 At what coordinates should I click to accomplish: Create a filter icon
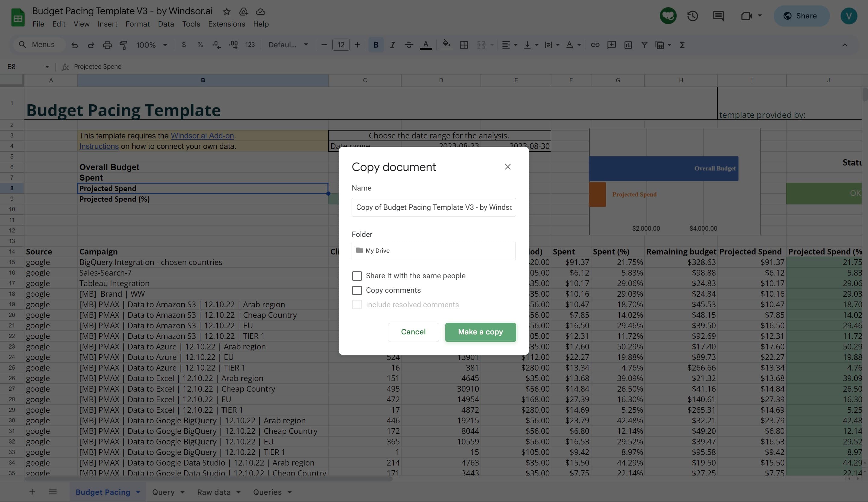[x=644, y=45]
